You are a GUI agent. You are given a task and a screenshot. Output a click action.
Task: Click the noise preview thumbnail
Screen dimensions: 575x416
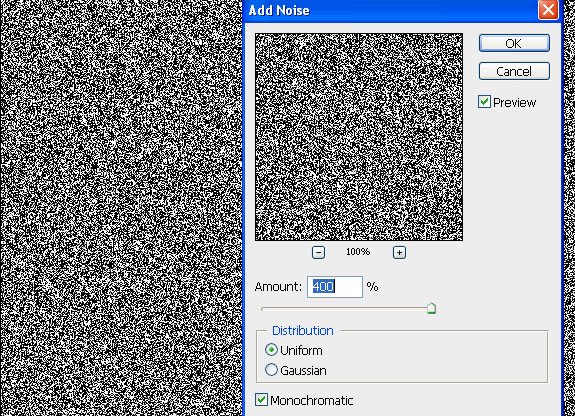click(x=359, y=137)
